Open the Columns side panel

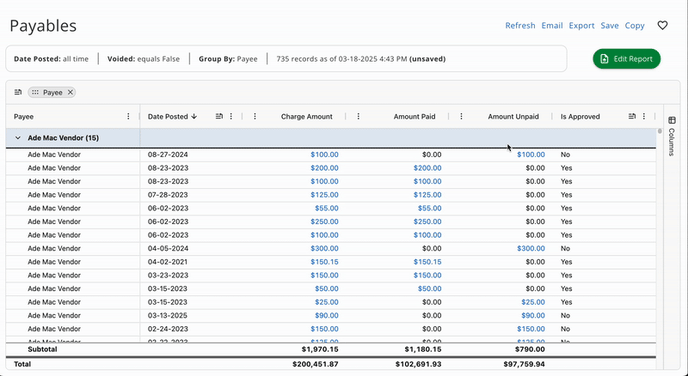click(x=672, y=136)
